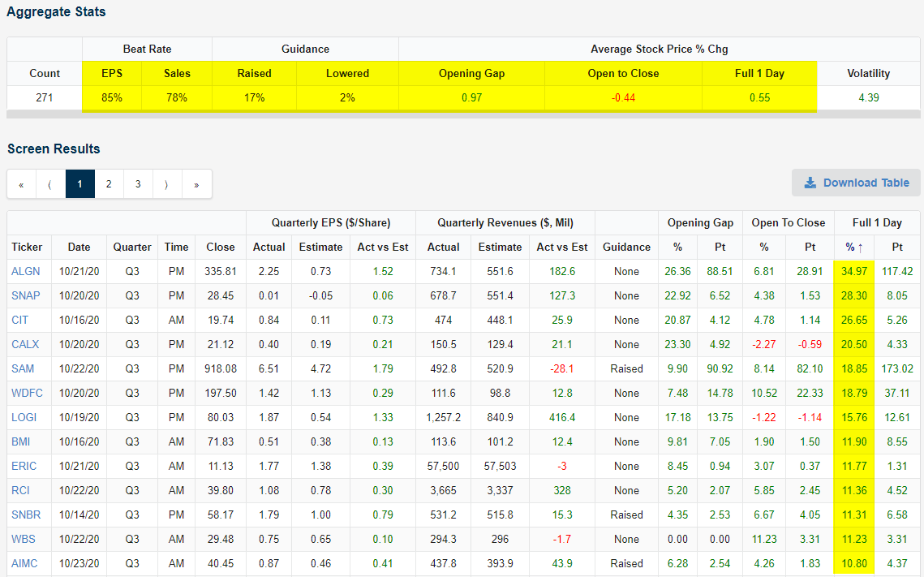Open the CIT ticker link
The image size is (924, 577).
(19, 320)
